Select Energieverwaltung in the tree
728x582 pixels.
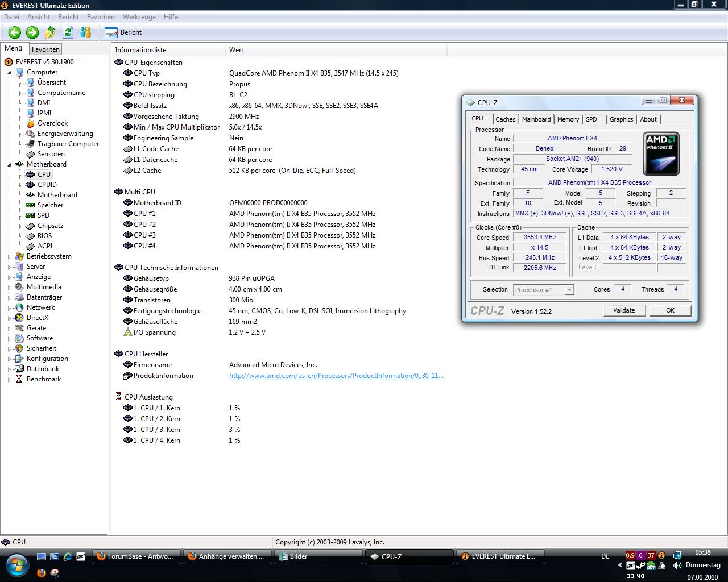[65, 134]
